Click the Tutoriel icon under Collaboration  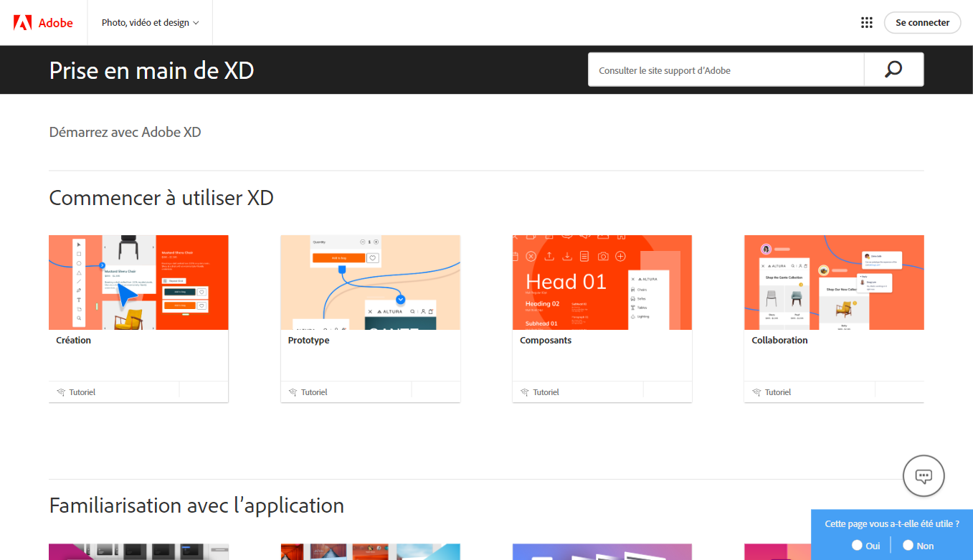pos(756,392)
